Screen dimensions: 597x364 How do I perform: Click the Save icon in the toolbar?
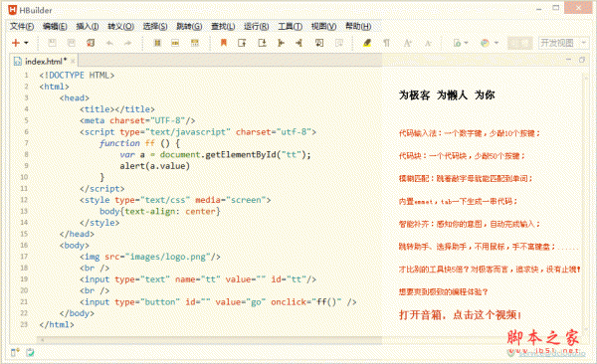tap(52, 43)
